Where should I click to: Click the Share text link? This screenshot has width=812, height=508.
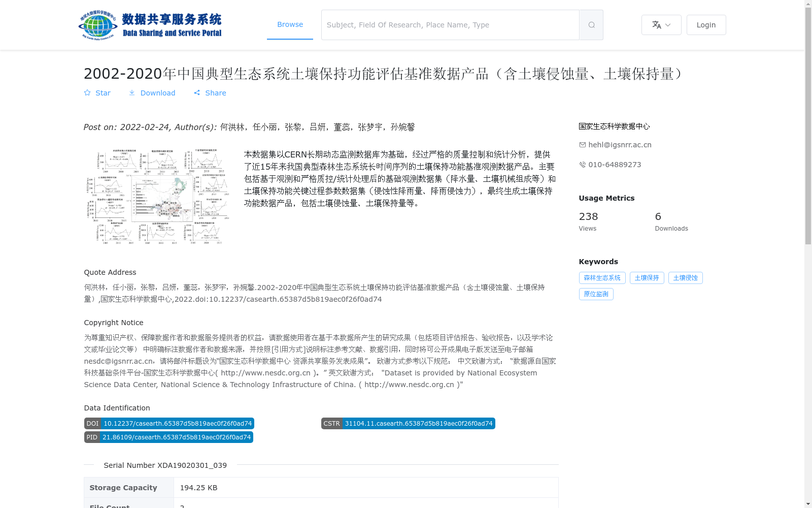pos(216,93)
